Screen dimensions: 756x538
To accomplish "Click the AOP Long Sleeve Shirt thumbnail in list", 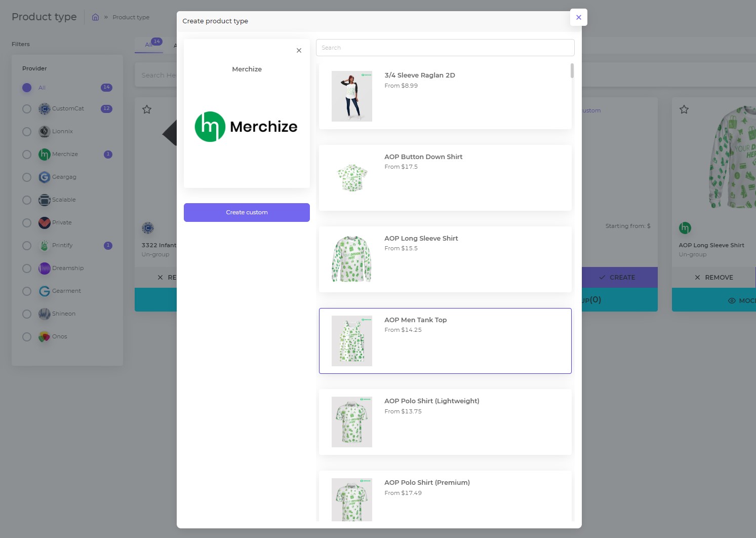I will [352, 259].
